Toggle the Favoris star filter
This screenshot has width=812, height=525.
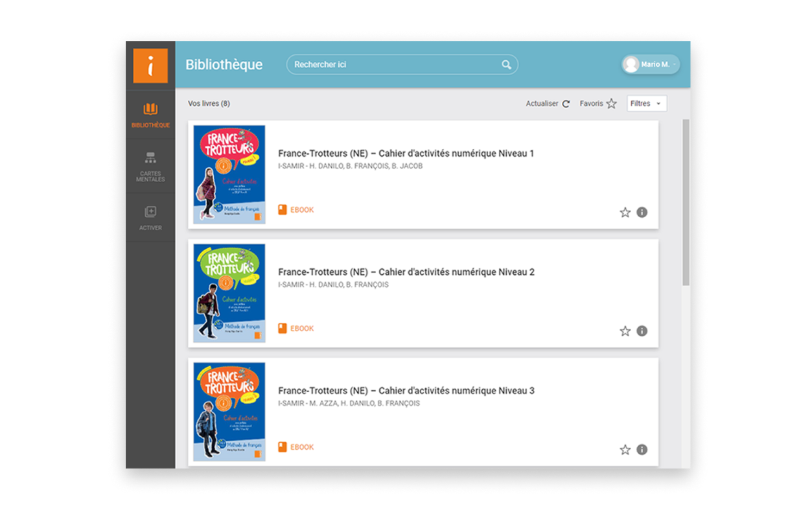611,104
